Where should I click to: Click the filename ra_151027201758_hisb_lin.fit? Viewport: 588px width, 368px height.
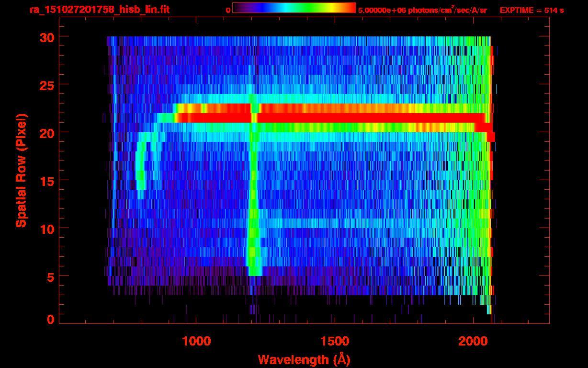[99, 9]
